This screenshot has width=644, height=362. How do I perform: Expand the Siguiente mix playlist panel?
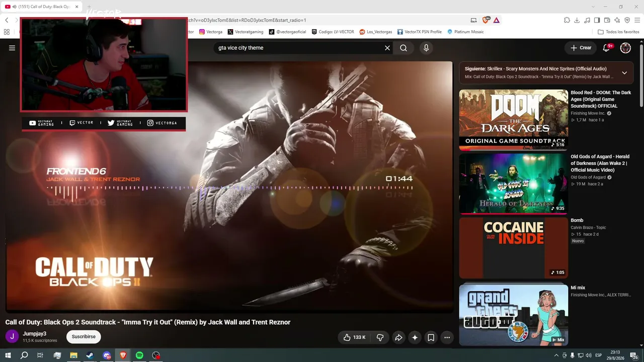tap(624, 73)
